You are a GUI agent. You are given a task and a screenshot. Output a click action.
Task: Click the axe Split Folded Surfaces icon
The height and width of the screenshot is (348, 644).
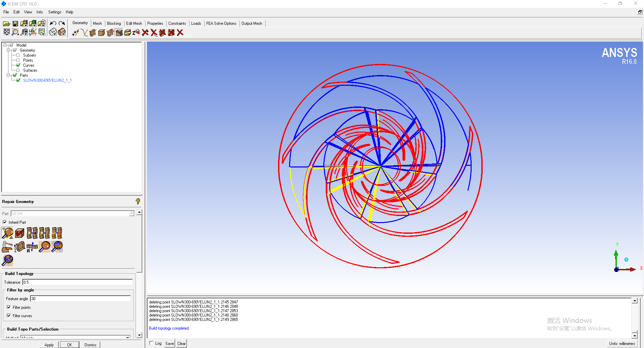[x=7, y=247]
